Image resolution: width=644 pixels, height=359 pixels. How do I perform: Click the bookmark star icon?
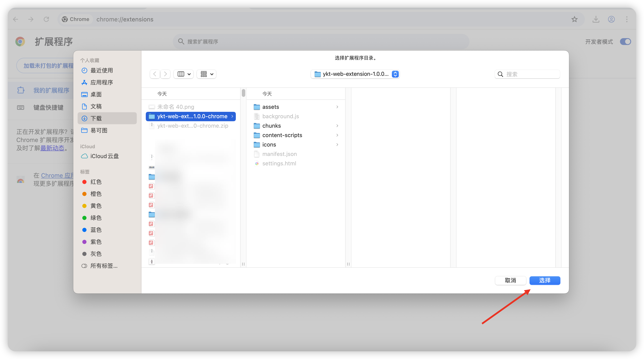coord(574,19)
